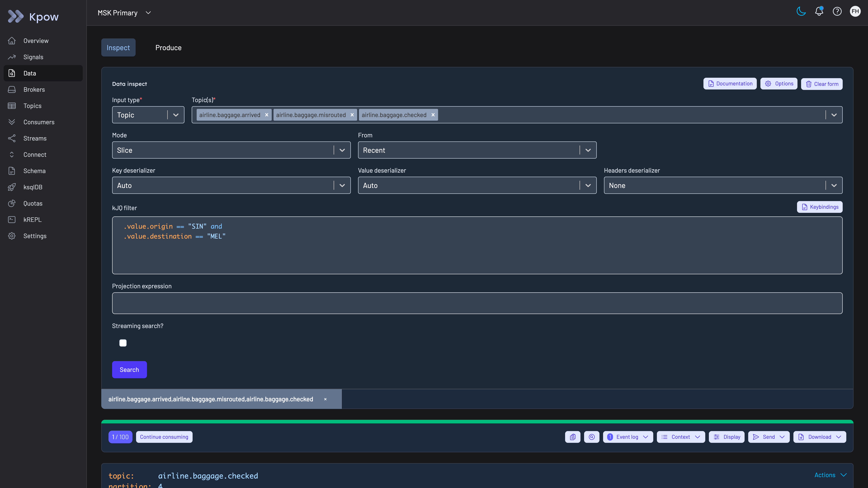
Task: Open the From Recent dropdown
Action: [x=477, y=150]
